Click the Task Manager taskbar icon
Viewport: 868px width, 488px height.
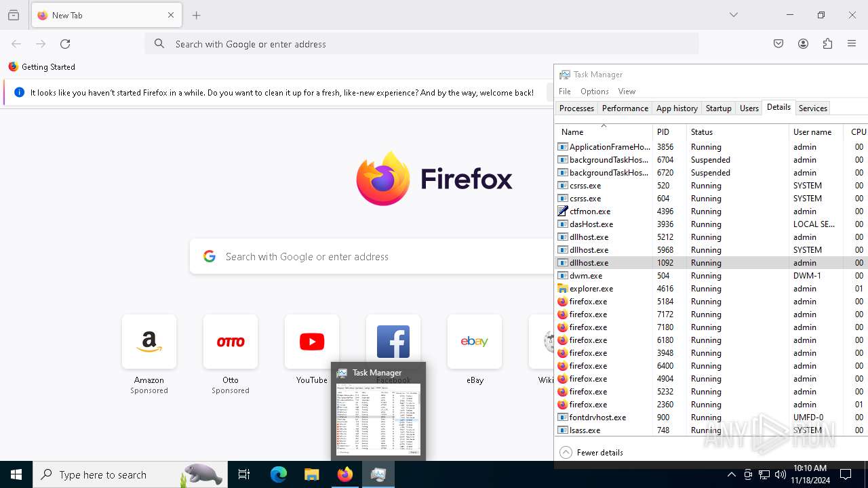tap(378, 474)
